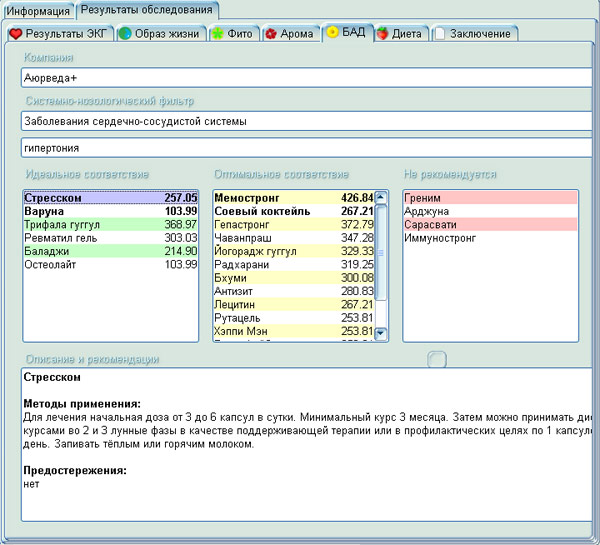Open the Результаты ЭКГ tab label
The image size is (600, 545).
tap(66, 34)
